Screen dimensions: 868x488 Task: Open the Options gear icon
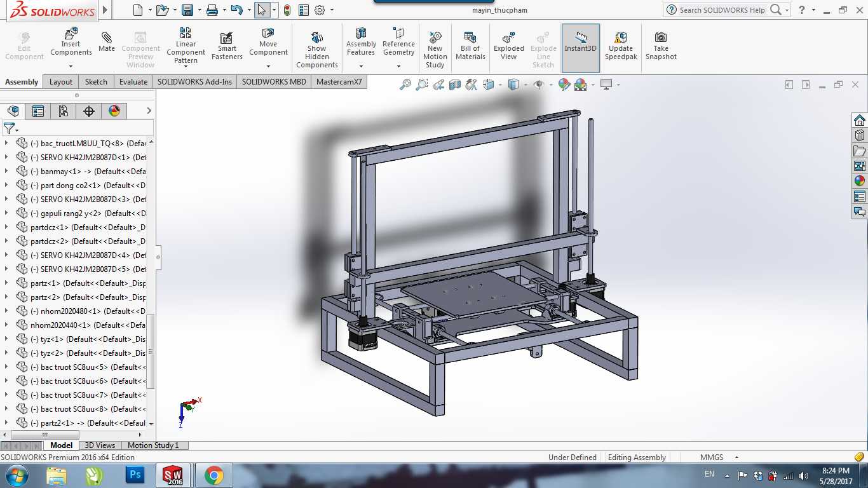[320, 10]
